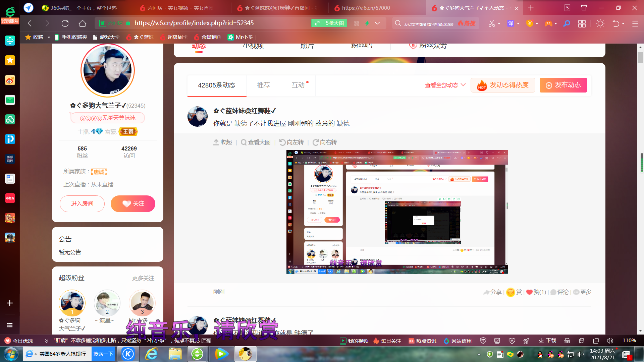Rotate image left with 向左转

(291, 142)
